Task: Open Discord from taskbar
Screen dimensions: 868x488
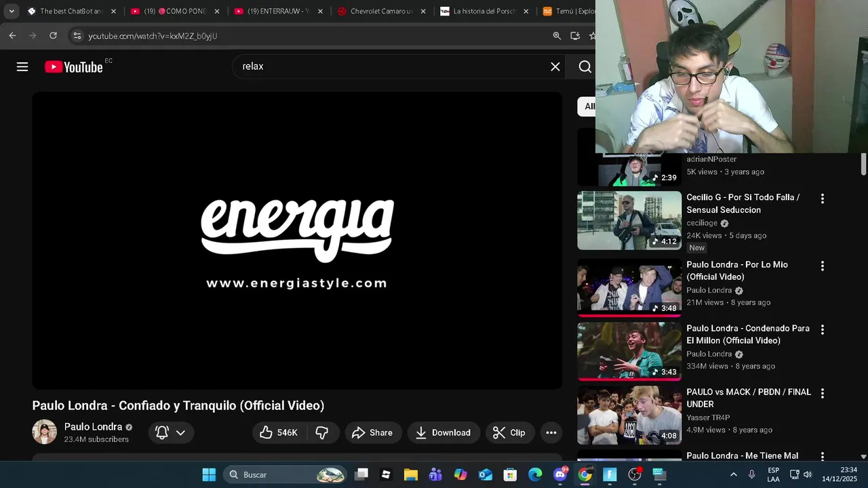Action: click(x=560, y=474)
